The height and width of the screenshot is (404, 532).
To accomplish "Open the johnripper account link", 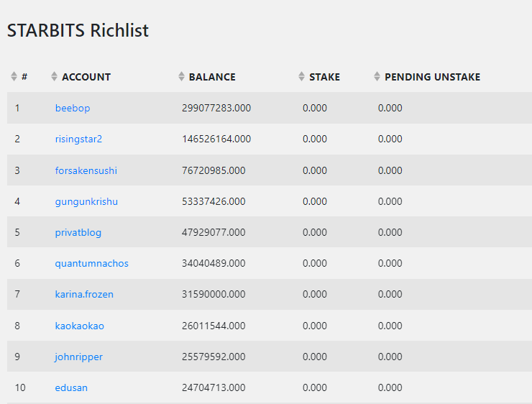I will 78,357.
